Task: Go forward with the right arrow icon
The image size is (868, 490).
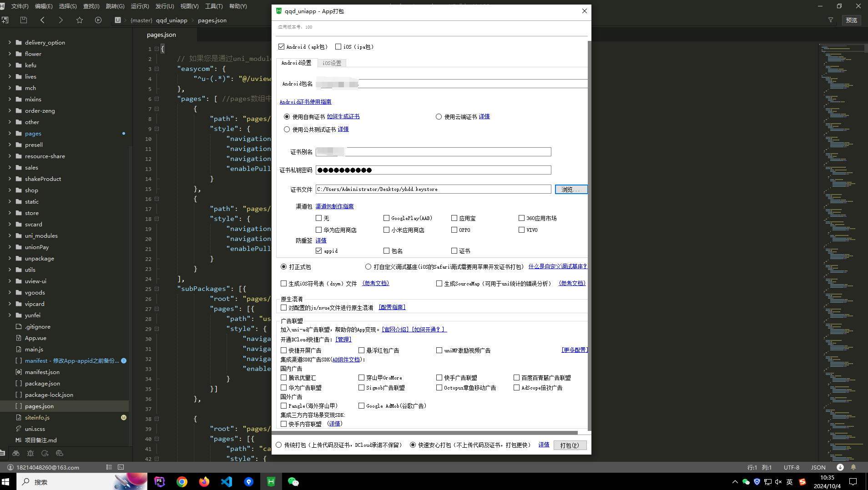Action: pyautogui.click(x=61, y=20)
